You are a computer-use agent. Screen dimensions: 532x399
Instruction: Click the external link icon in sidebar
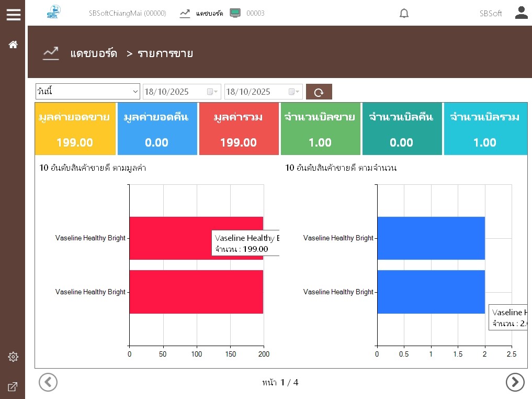tap(13, 387)
